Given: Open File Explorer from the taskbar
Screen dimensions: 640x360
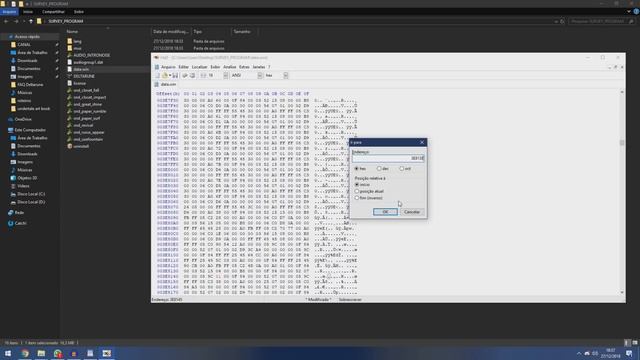Looking at the screenshot, I should click(x=41, y=353).
